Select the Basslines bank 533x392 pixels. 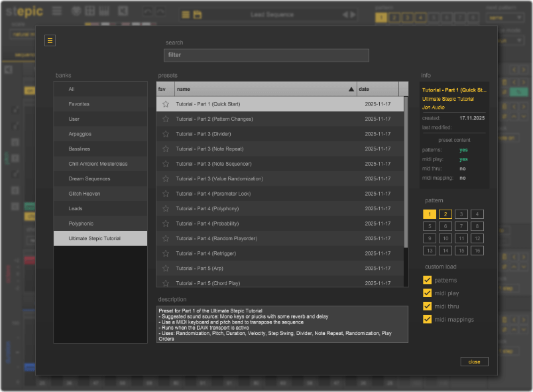pos(100,149)
